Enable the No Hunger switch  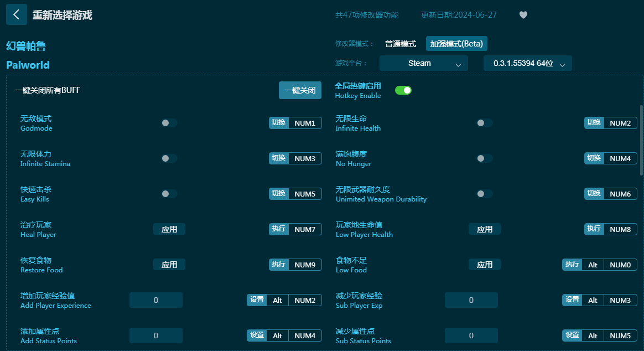[x=484, y=158]
